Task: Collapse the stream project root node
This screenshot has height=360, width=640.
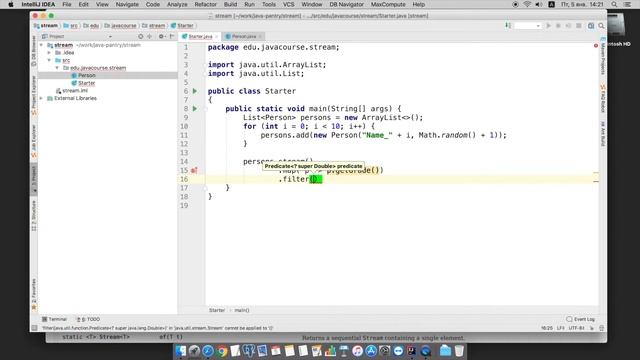Action: click(41, 45)
